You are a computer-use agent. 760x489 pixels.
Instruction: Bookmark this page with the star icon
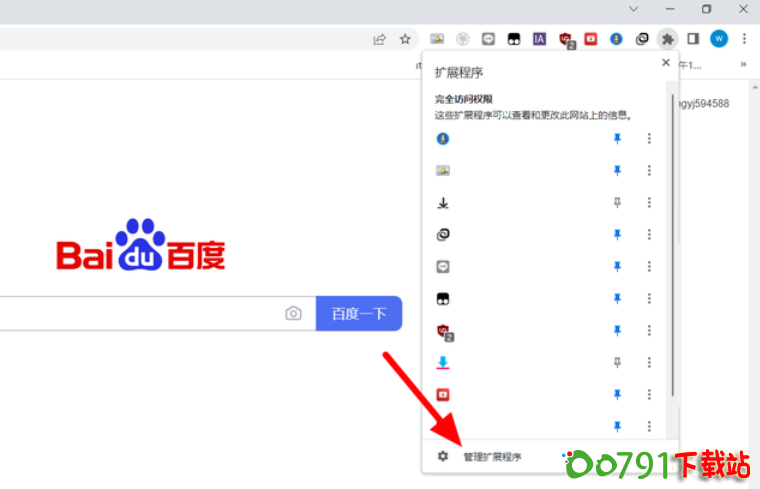coord(405,39)
